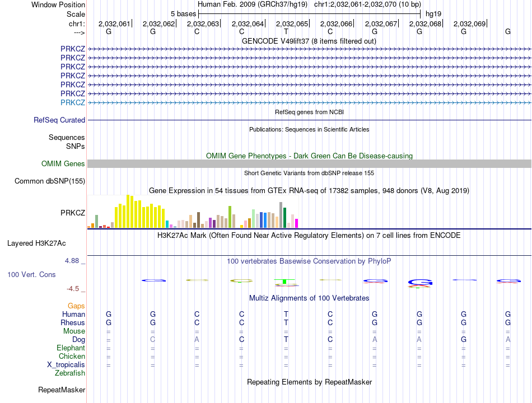Click the light blue PRKCZ transcript label
The width and height of the screenshot is (532, 403).
(x=73, y=102)
